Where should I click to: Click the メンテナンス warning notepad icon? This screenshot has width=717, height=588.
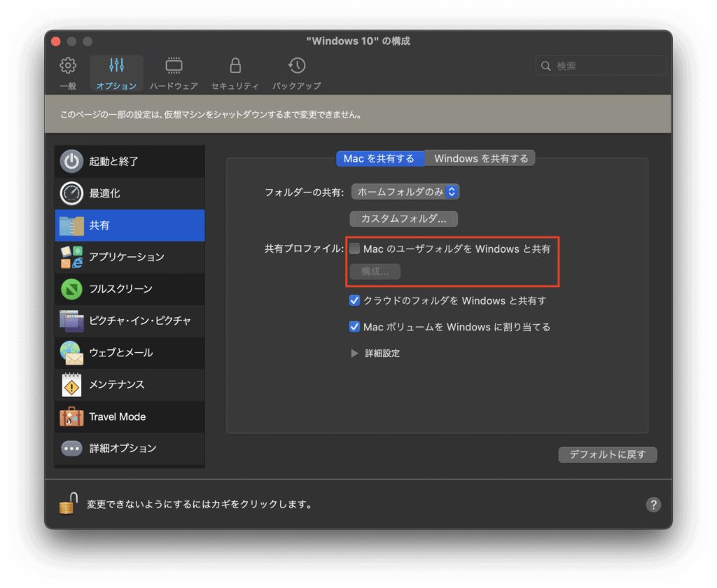coord(71,384)
